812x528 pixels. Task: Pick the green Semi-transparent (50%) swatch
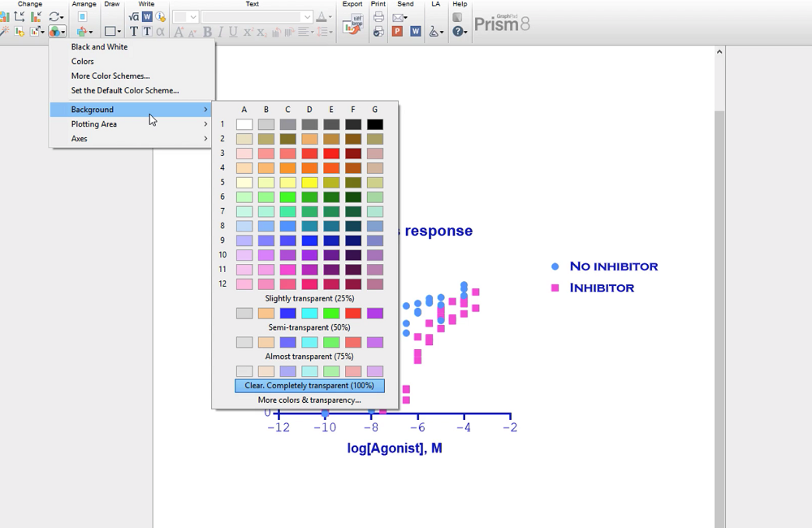(x=331, y=342)
